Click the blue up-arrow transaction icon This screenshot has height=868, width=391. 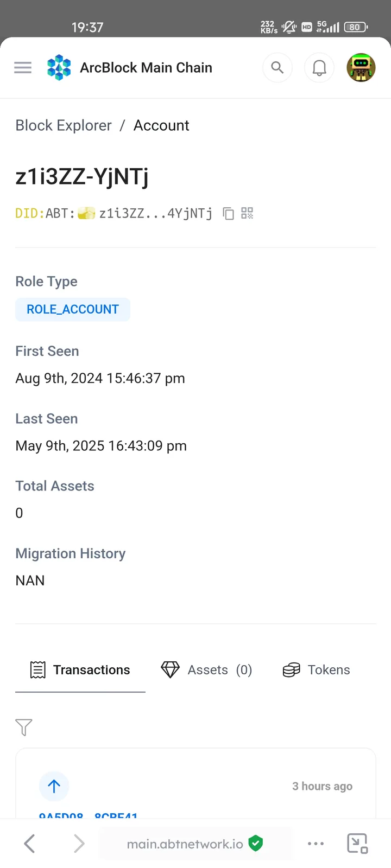[x=54, y=786]
